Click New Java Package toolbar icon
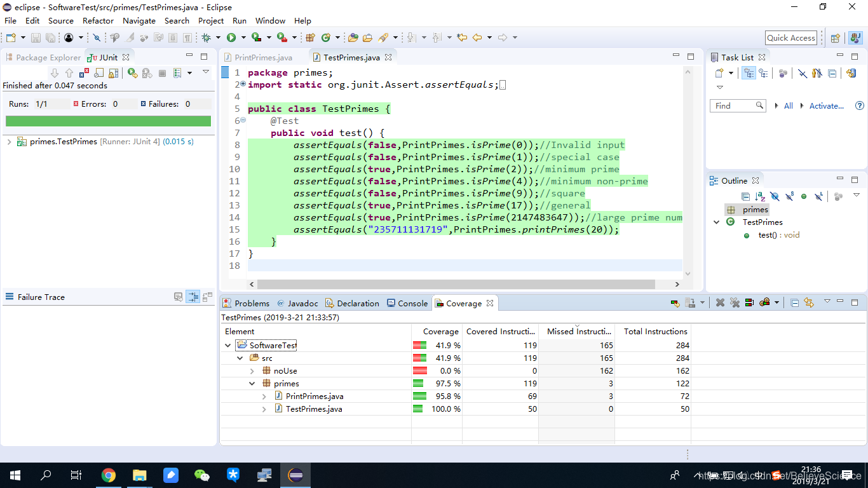The image size is (868, 488). [310, 37]
